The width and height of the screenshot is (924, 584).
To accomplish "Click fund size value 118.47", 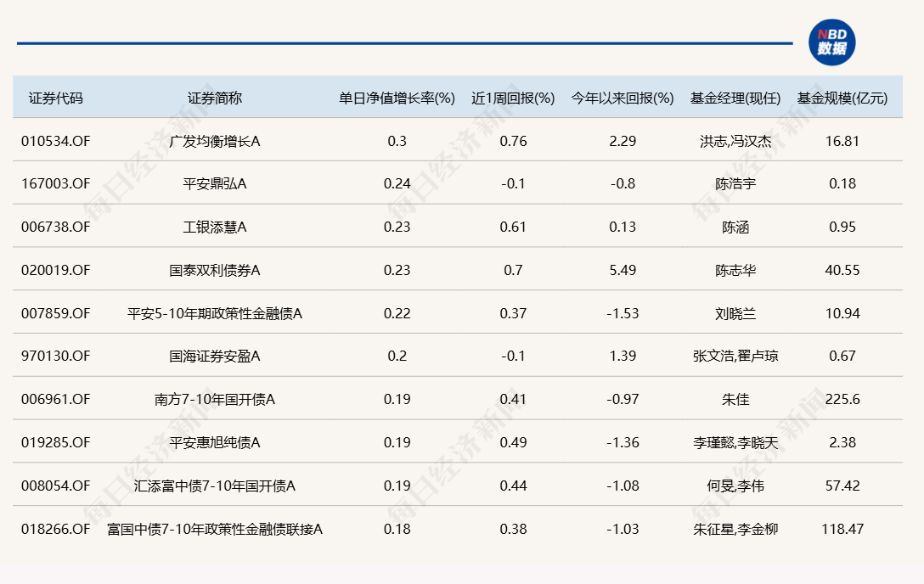I will pos(842,530).
